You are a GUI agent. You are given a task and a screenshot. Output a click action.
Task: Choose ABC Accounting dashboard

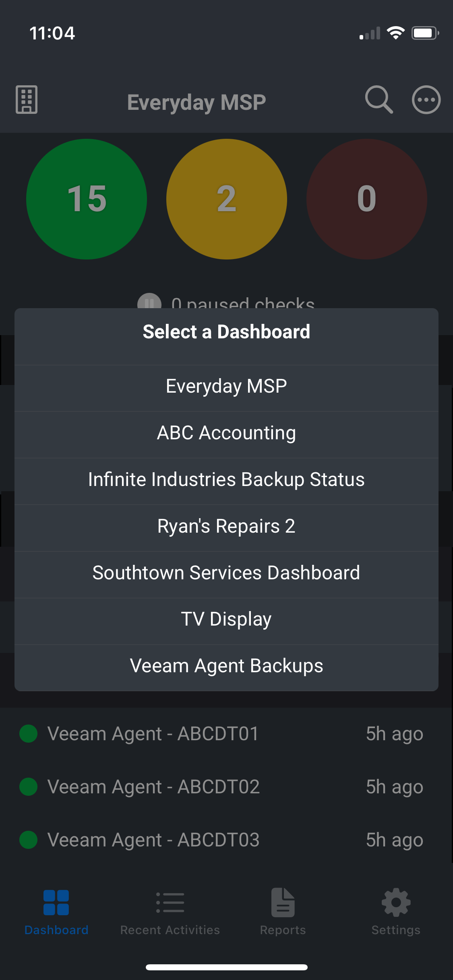[x=226, y=433]
